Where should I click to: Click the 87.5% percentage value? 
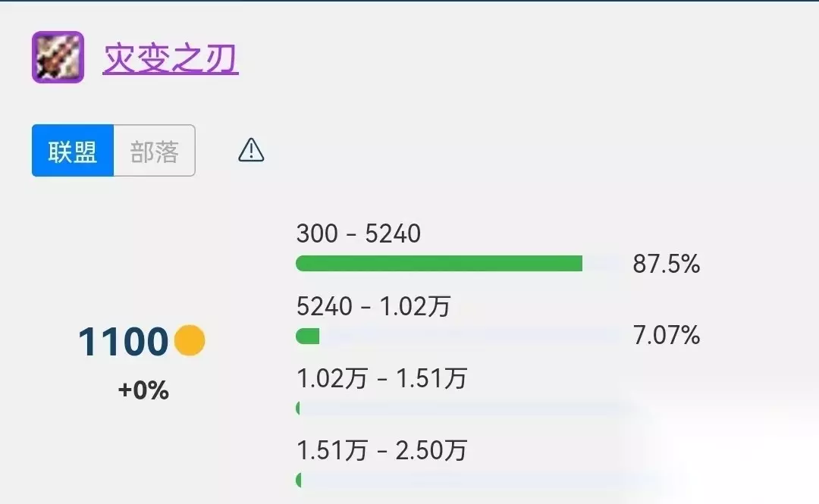tap(666, 265)
